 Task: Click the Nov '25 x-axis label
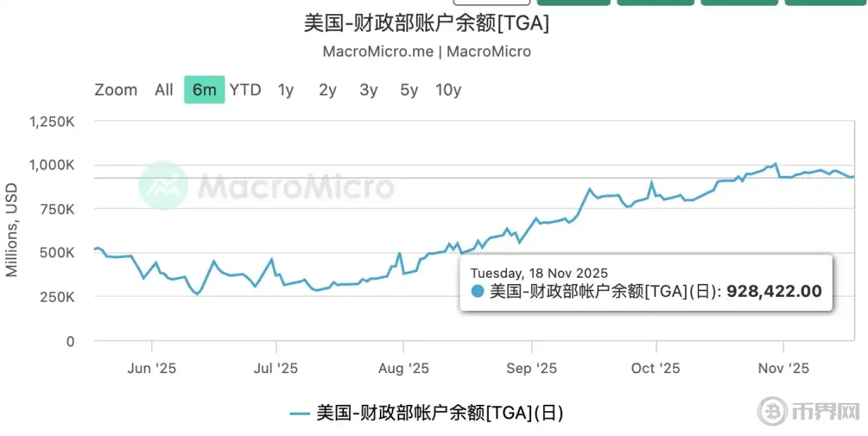tap(783, 368)
